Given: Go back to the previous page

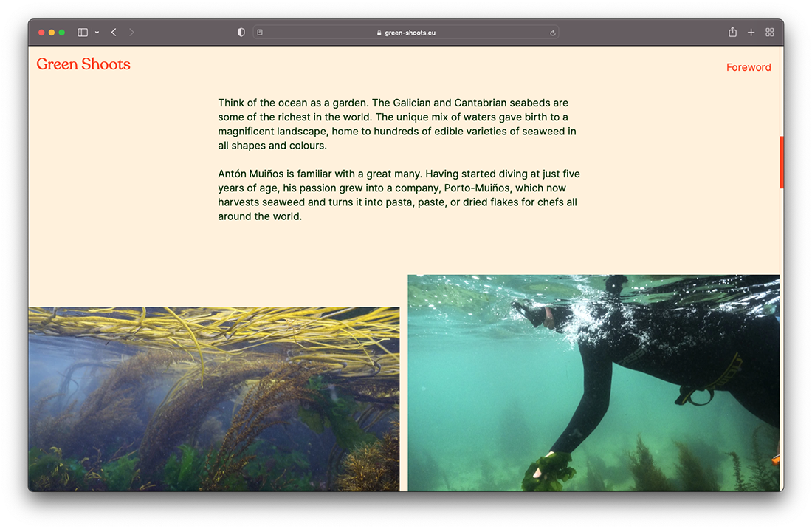Looking at the screenshot, I should click(x=114, y=32).
